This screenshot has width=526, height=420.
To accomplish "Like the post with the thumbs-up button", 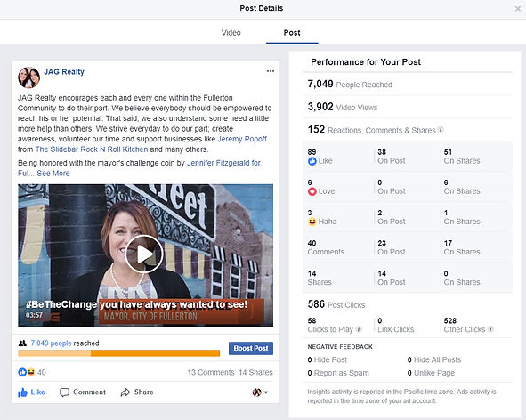I will (31, 392).
